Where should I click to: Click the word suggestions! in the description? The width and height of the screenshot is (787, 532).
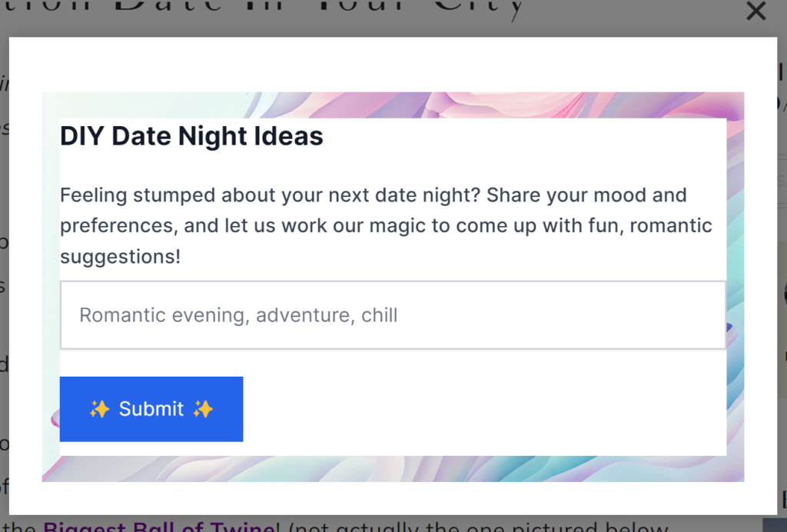point(120,257)
